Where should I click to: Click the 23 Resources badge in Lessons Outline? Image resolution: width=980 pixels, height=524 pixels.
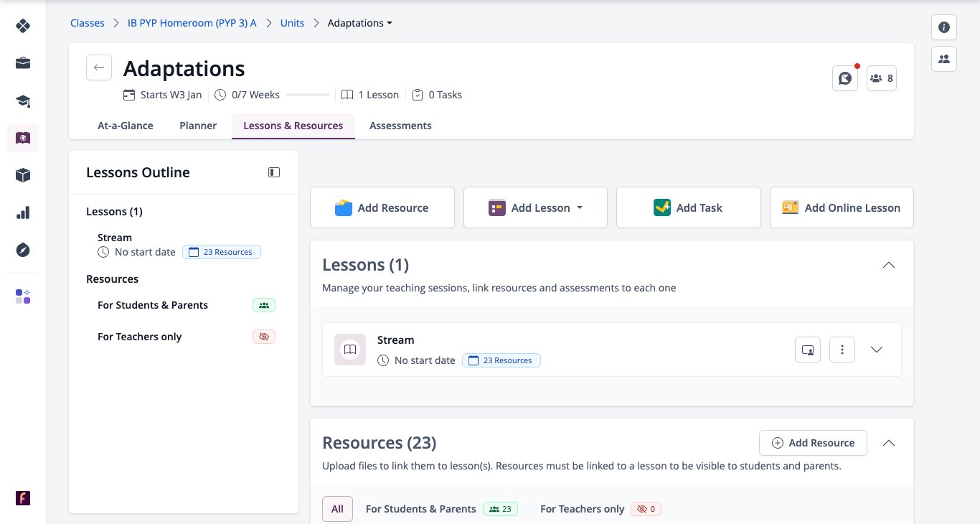[222, 252]
